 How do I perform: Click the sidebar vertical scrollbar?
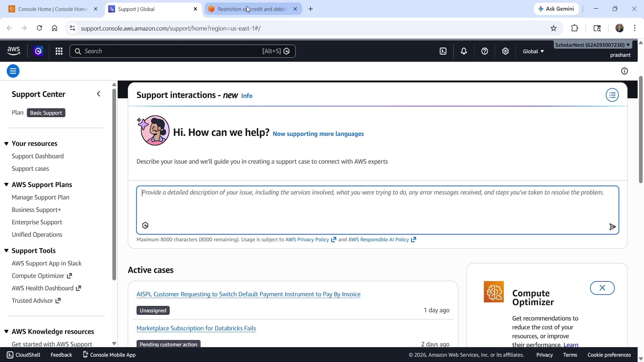pos(114,184)
